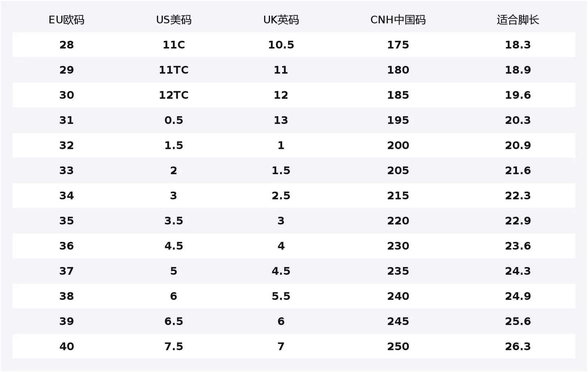Screen dimensions: 588x372
Task: Click the CNH中国码 column header
Action: click(x=398, y=20)
